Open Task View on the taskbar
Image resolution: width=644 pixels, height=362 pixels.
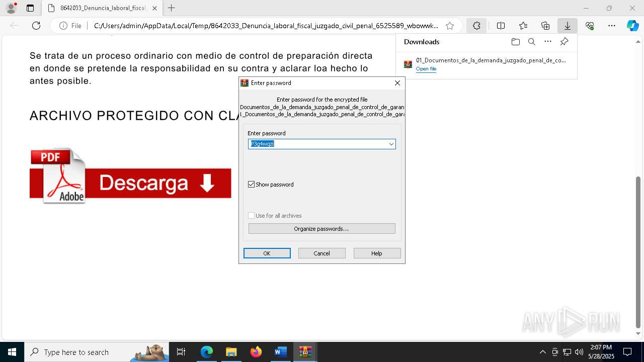click(182, 352)
